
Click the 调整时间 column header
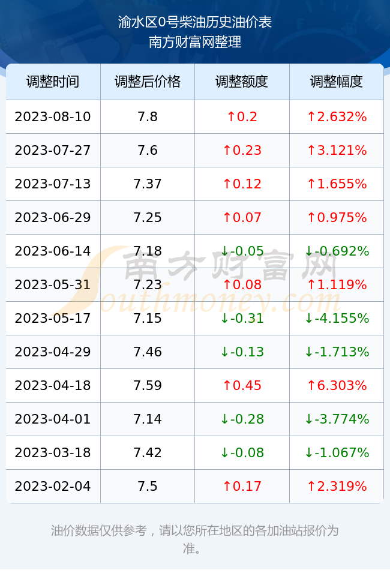53,82
